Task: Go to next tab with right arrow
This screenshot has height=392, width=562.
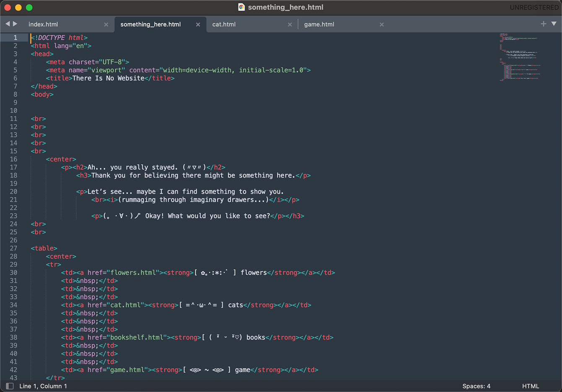Action: [x=15, y=24]
